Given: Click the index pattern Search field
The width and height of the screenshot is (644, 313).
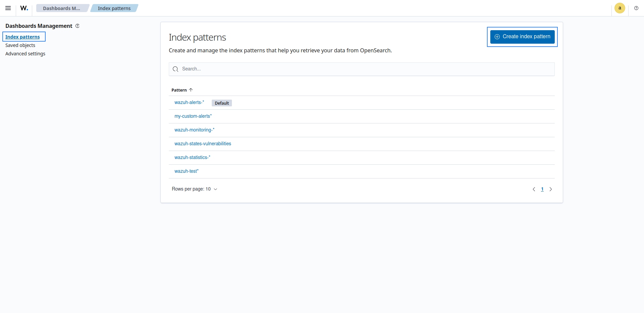Looking at the screenshot, I should tap(361, 69).
